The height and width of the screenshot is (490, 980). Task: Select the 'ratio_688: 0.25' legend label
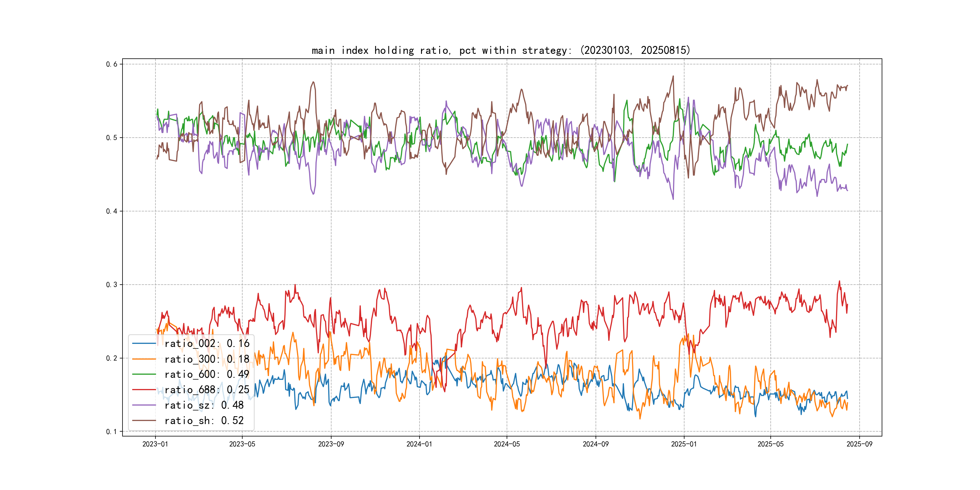coord(207,390)
